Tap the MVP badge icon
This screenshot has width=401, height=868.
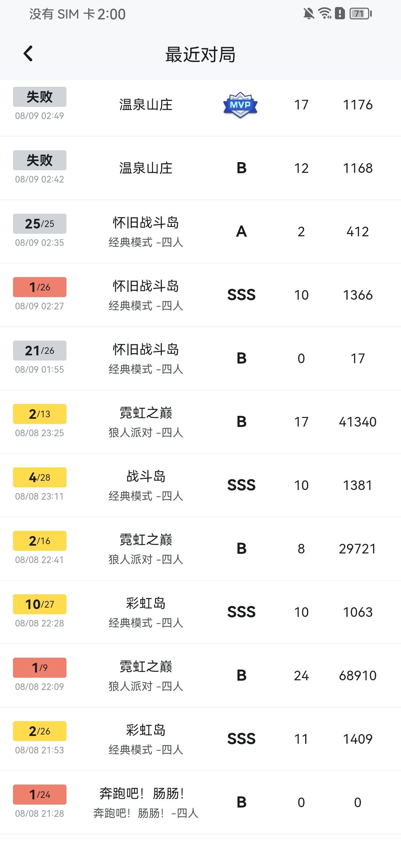pos(240,105)
